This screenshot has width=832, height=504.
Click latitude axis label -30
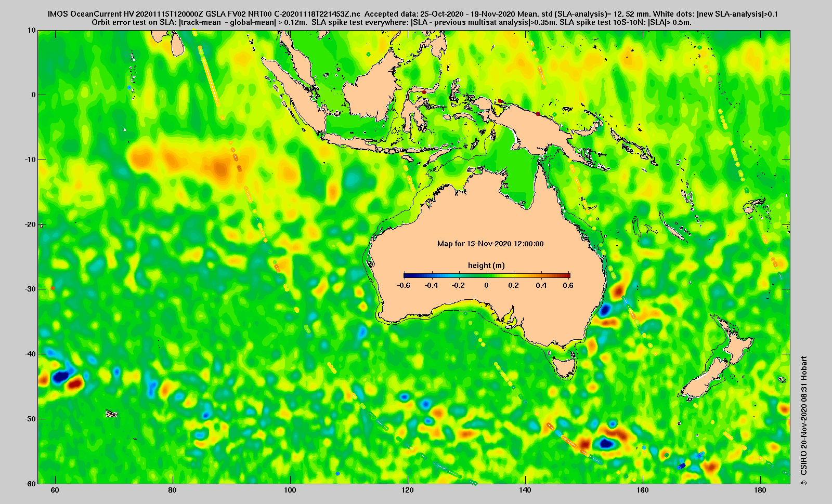[x=30, y=289]
